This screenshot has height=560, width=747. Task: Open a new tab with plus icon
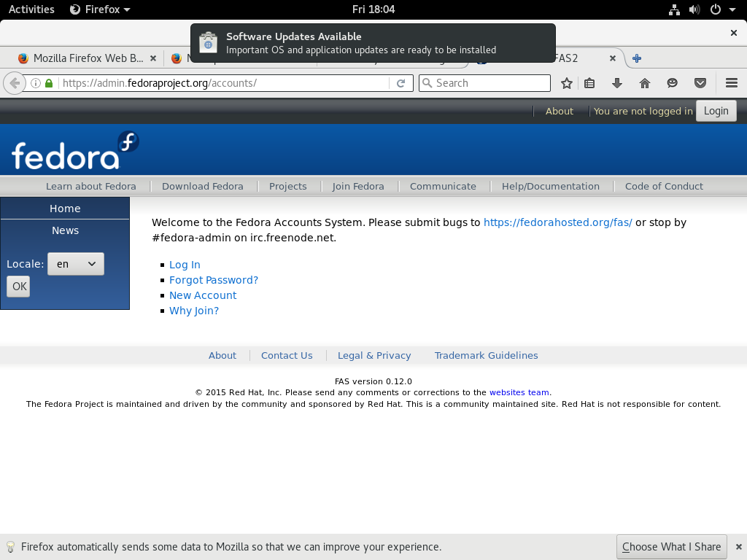[636, 58]
